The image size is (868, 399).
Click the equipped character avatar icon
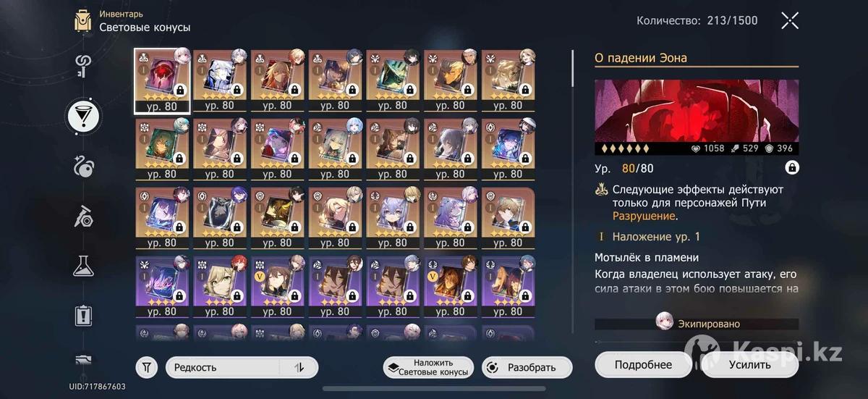point(664,324)
